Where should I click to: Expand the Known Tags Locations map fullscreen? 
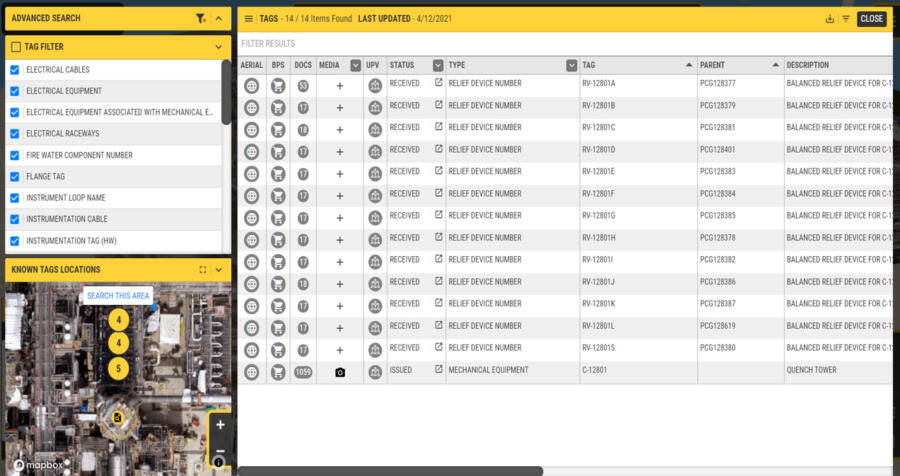(203, 270)
